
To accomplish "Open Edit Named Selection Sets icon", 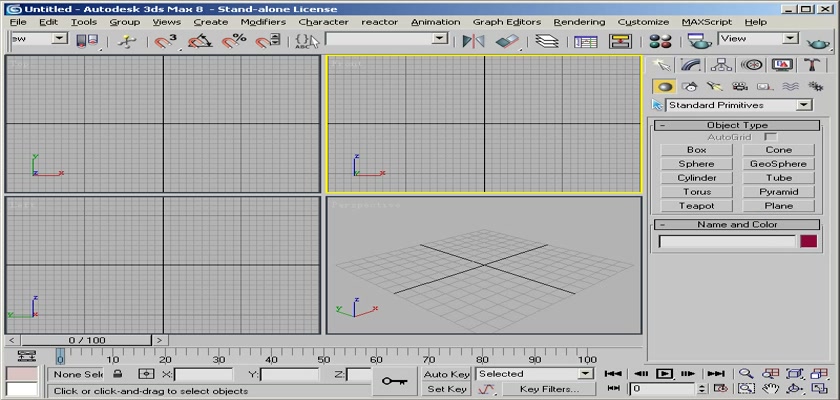I will 306,41.
